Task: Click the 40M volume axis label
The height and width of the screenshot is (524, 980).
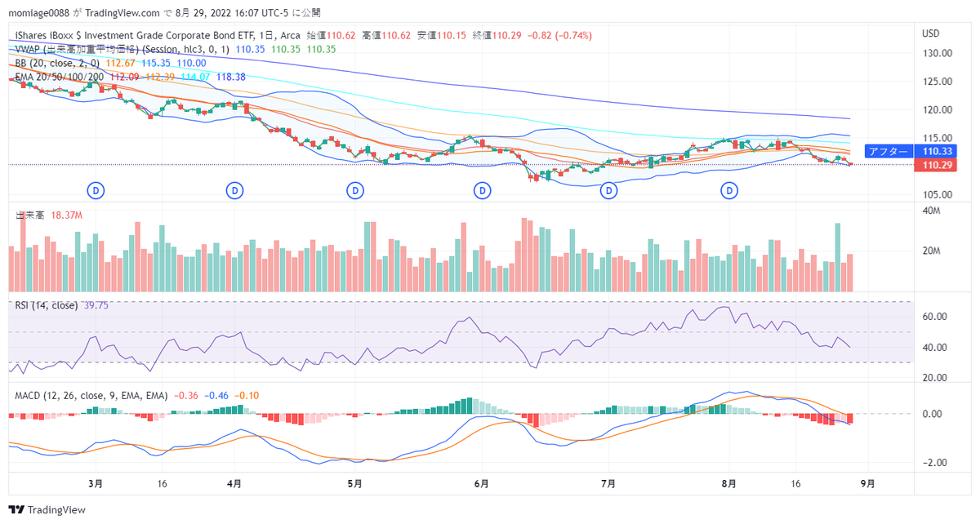Action: coord(931,211)
